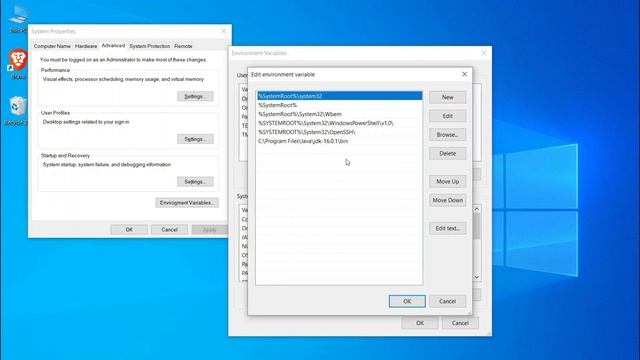Screen dimensions: 640x360
Task: Open the Recycle Bin desktop icon
Action: point(16,110)
